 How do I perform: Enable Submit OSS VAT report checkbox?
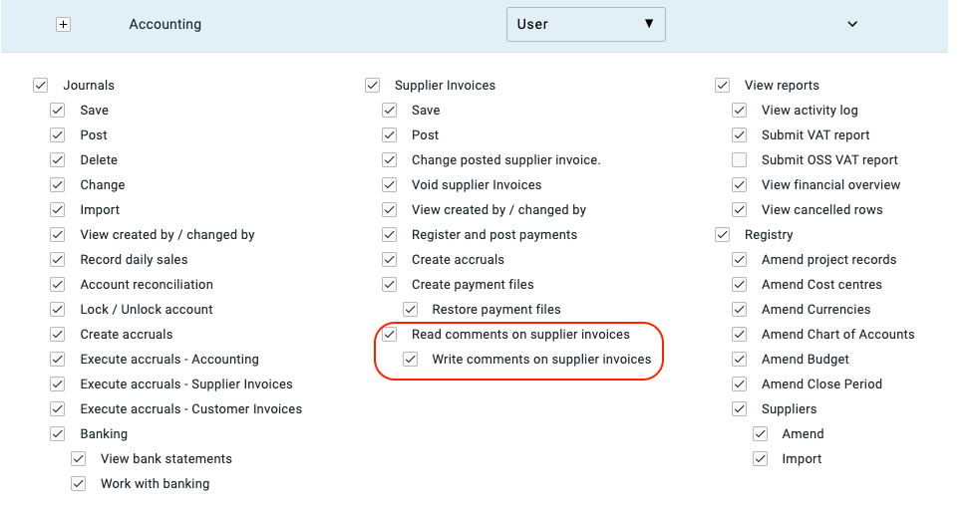(x=739, y=160)
